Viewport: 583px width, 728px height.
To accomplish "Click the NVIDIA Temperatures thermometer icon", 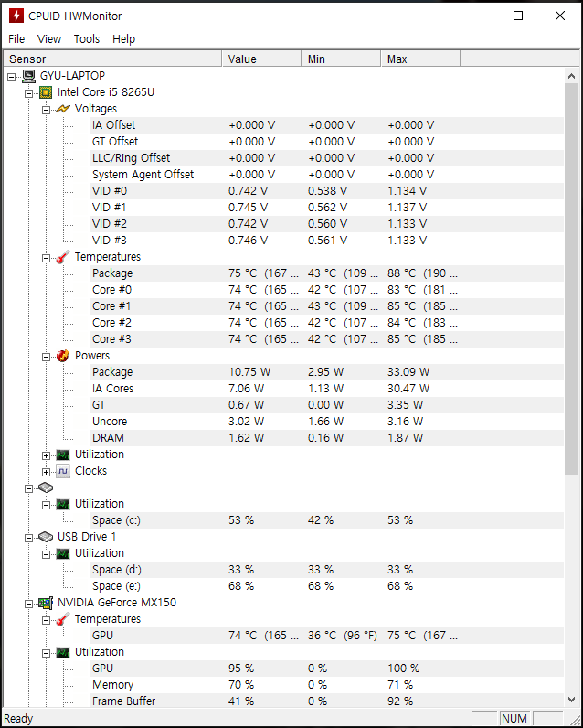I will click(63, 619).
